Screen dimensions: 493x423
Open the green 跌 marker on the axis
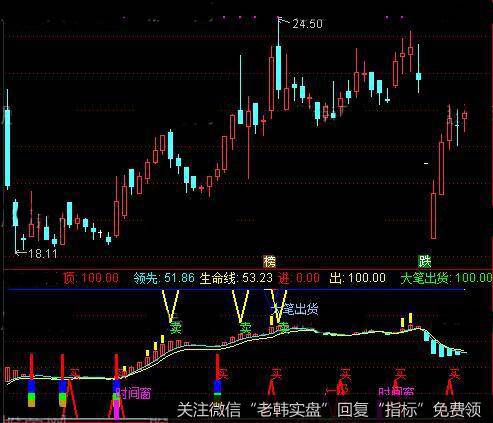(425, 262)
